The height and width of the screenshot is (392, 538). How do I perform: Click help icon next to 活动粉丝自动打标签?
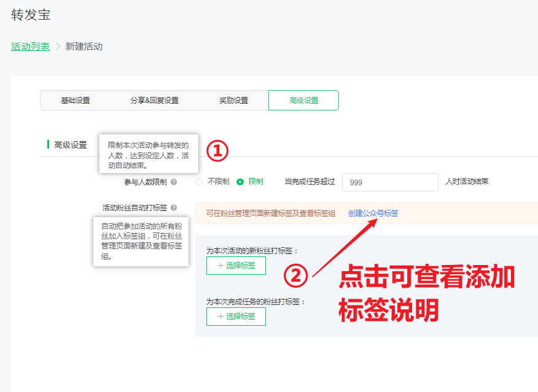tap(174, 207)
